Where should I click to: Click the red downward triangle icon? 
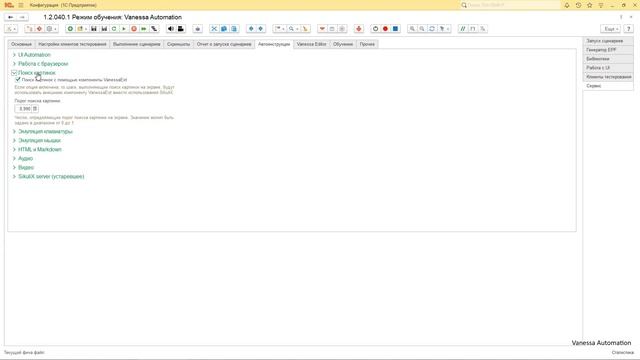(322, 29)
